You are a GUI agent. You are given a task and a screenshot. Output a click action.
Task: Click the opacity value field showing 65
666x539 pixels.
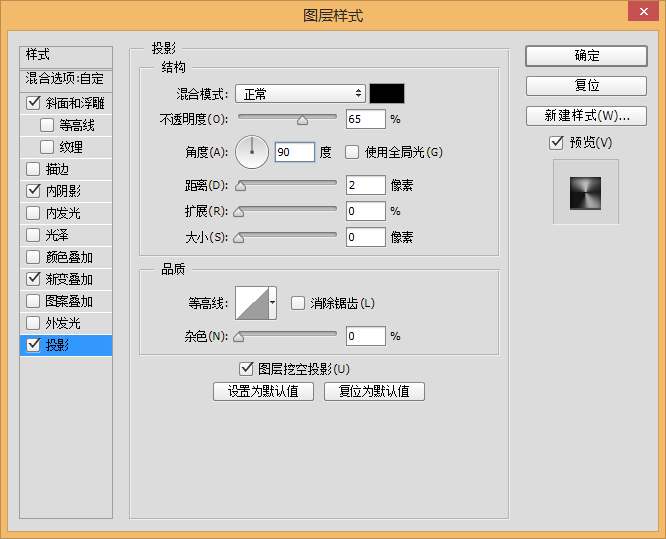[366, 119]
